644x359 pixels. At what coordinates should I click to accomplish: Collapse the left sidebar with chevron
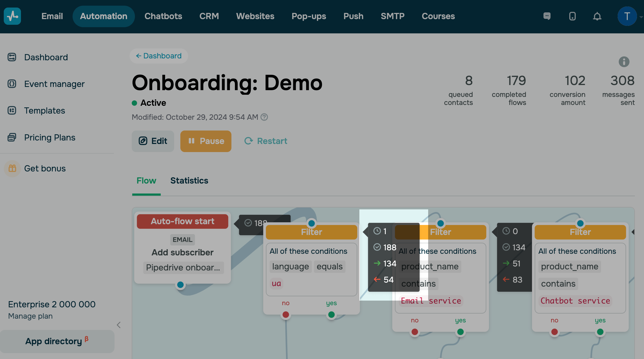pos(119,325)
